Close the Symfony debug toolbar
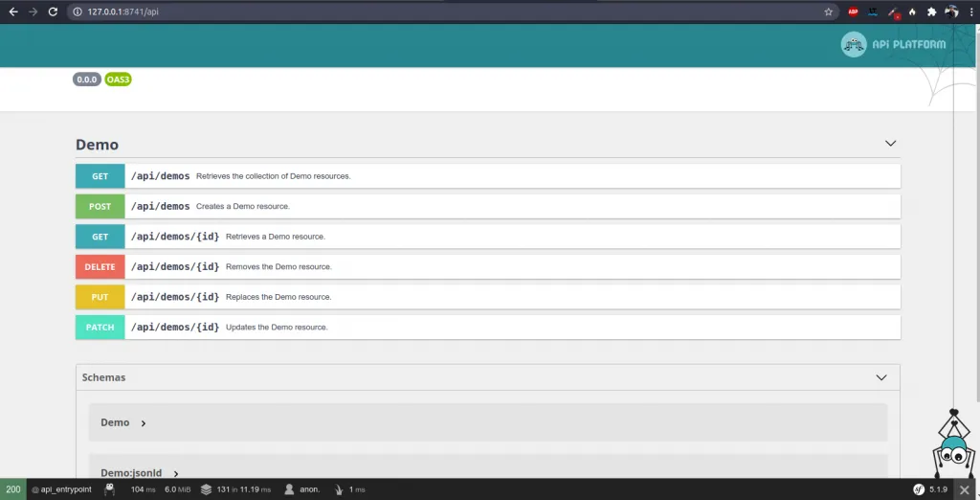The image size is (980, 500). tap(965, 489)
